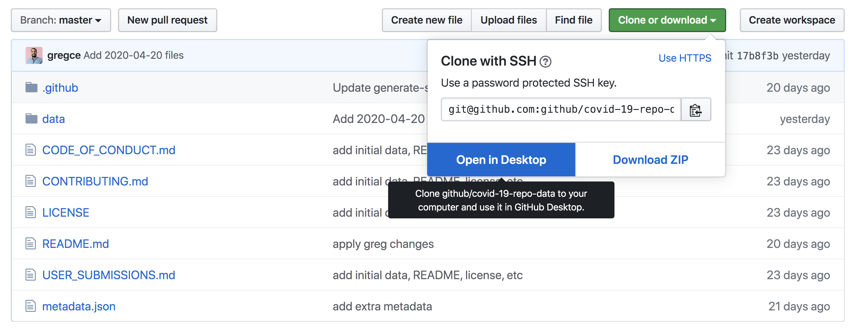Click Create workspace button
Image resolution: width=868 pixels, height=328 pixels.
791,20
